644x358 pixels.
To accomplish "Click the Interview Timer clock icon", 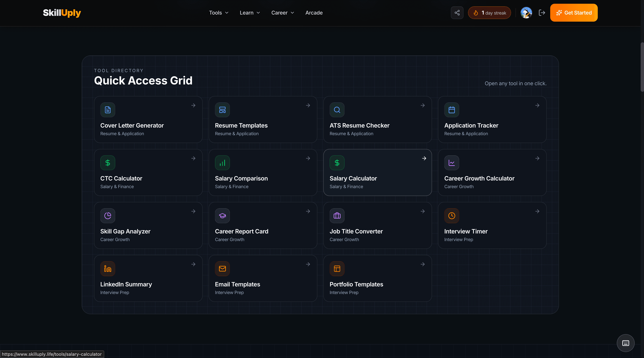I will [452, 216].
